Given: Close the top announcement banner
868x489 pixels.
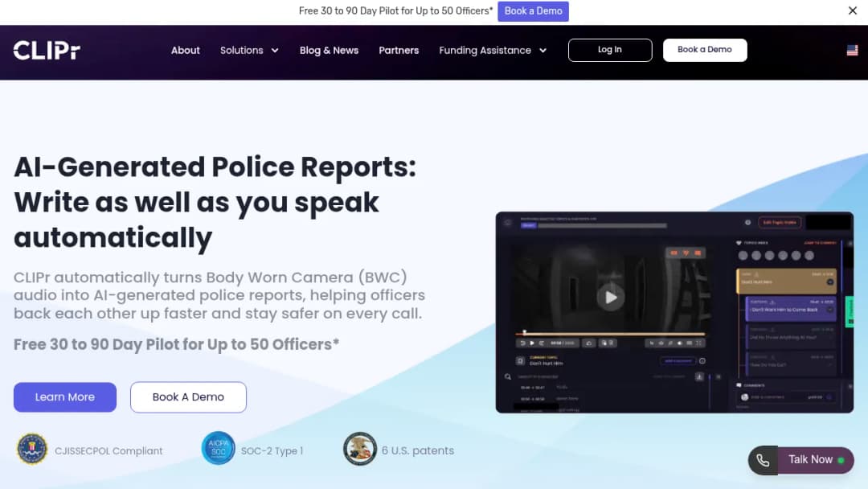Looking at the screenshot, I should [853, 10].
